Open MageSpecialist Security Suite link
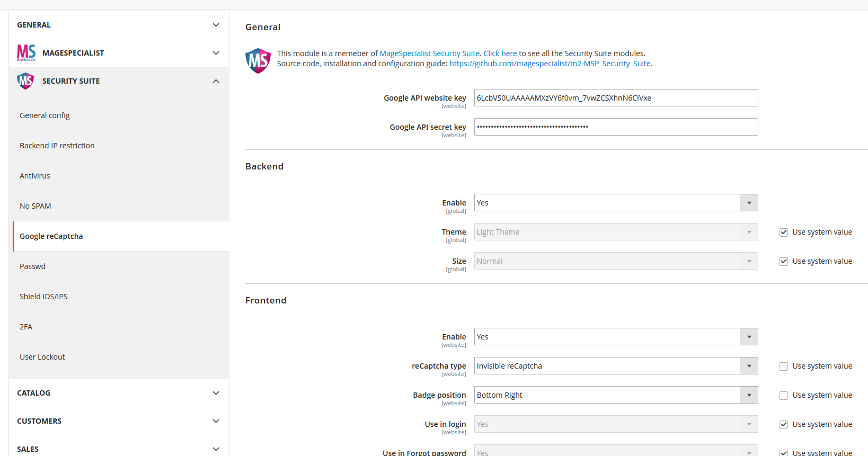 pyautogui.click(x=429, y=53)
